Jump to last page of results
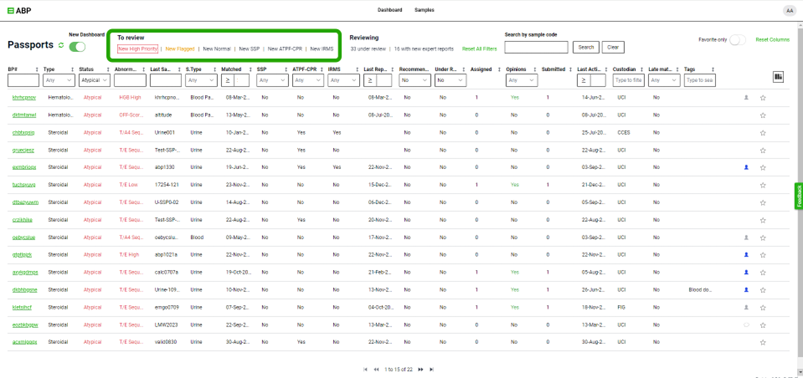This screenshot has height=378, width=803. [x=432, y=369]
